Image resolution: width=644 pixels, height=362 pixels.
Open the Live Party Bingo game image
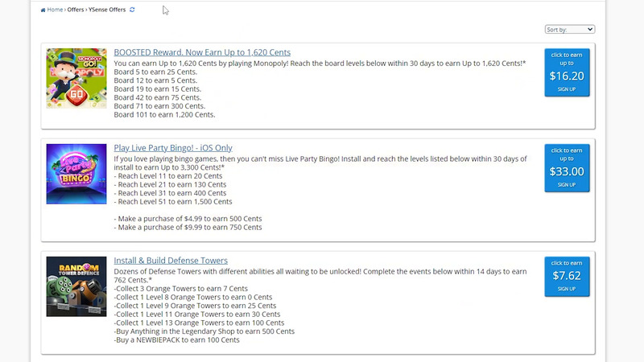click(x=76, y=174)
